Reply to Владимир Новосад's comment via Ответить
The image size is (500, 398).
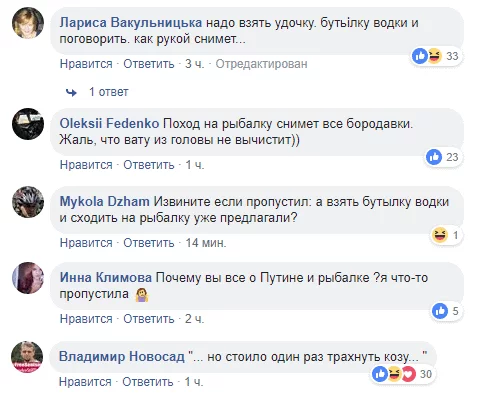click(x=148, y=382)
